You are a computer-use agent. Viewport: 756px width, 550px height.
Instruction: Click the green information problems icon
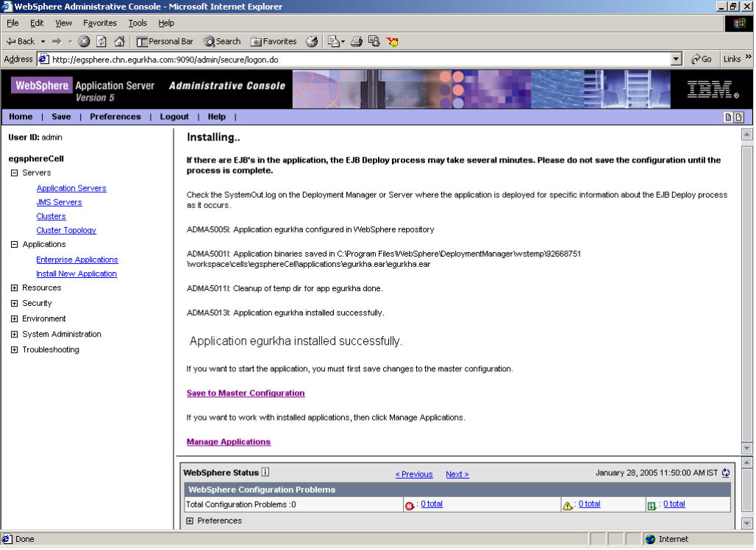click(652, 506)
